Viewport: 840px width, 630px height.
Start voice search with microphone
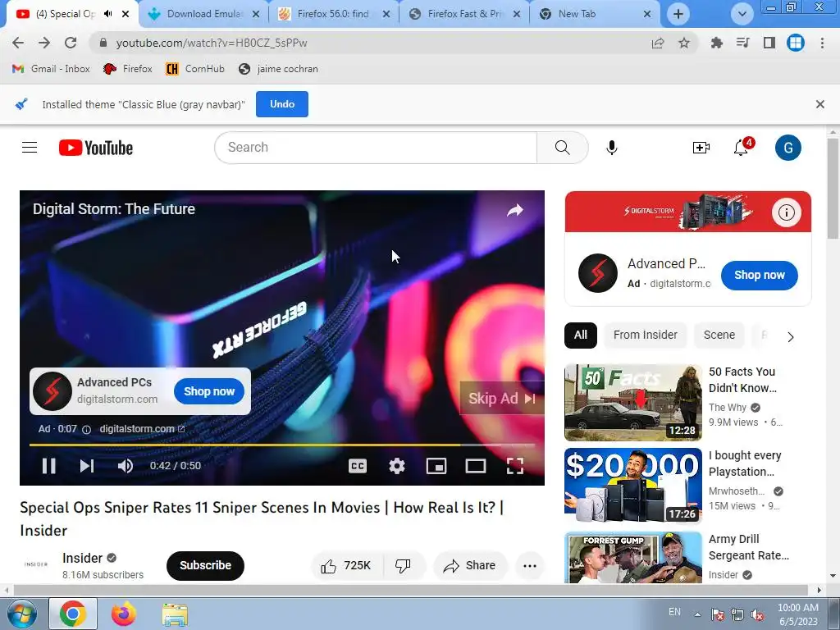[612, 148]
